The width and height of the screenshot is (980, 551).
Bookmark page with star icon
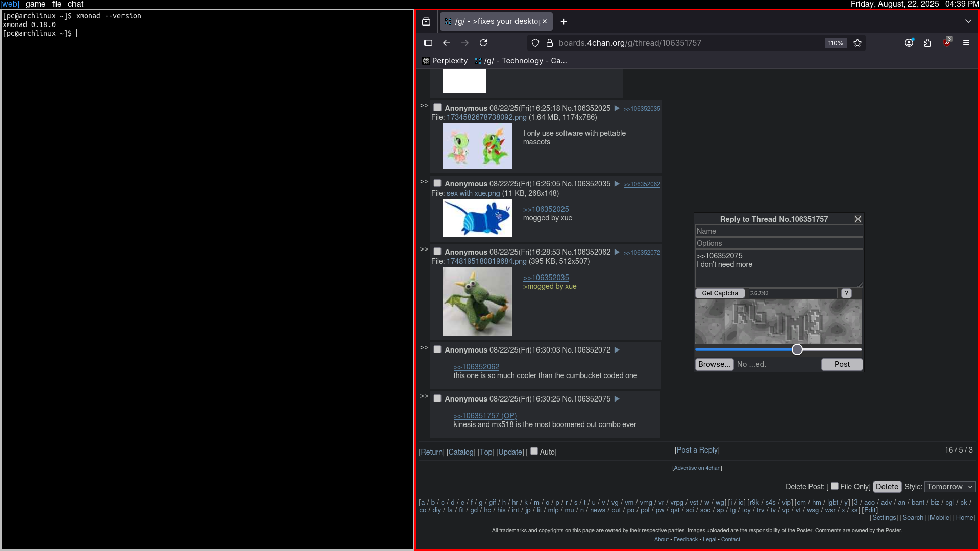(857, 43)
